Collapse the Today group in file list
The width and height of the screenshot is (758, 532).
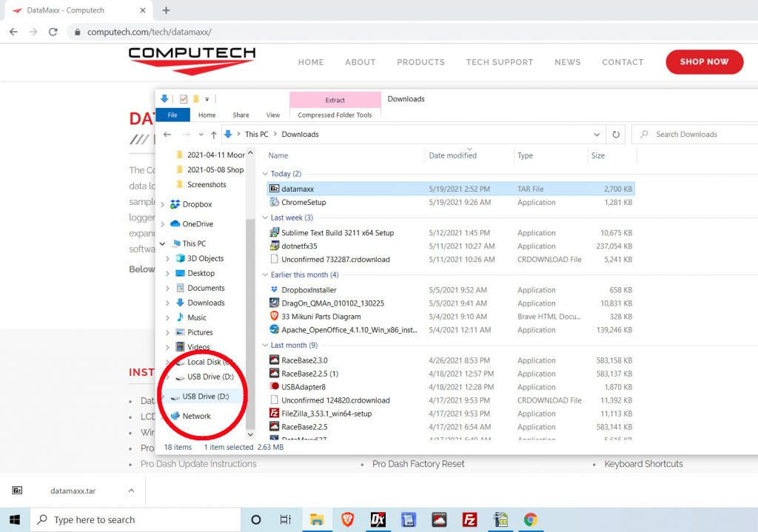click(x=265, y=174)
